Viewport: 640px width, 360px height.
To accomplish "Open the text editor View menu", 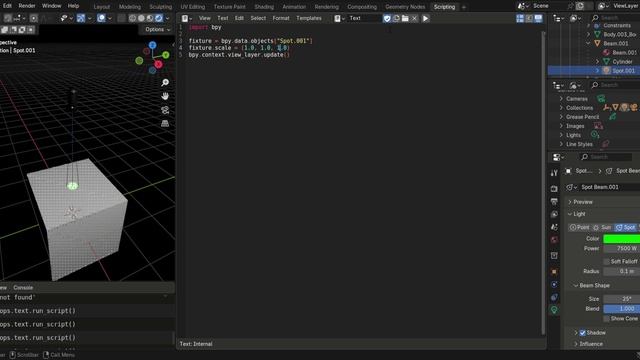I will (204, 18).
